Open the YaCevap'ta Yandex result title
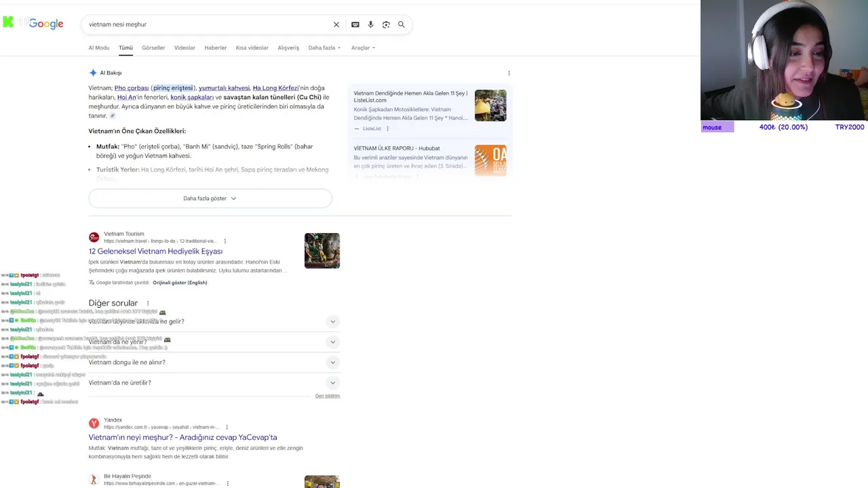The width and height of the screenshot is (868, 488). click(x=182, y=437)
